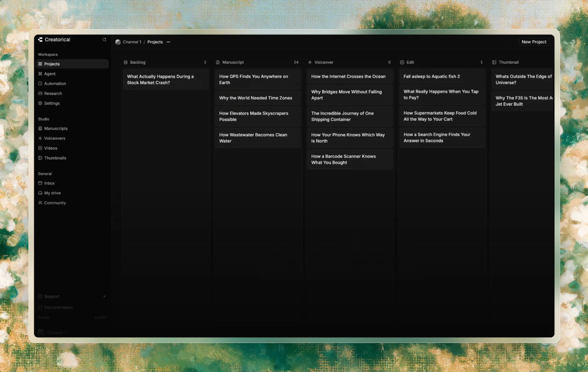
Task: Click the Backlog column stack icon
Action: coord(126,62)
